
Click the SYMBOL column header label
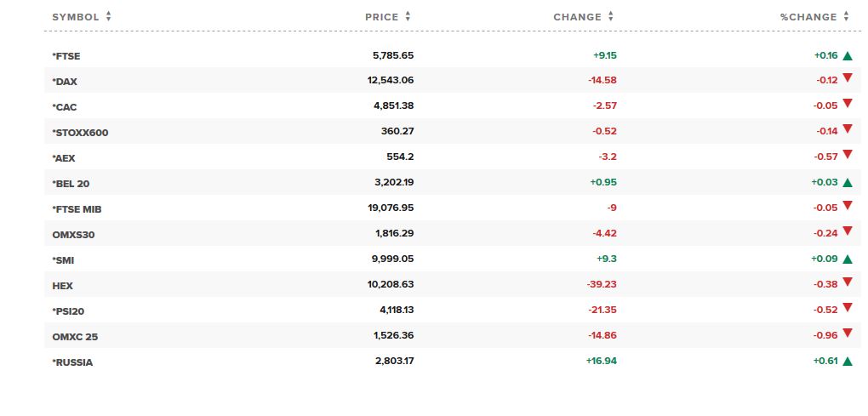[x=75, y=17]
